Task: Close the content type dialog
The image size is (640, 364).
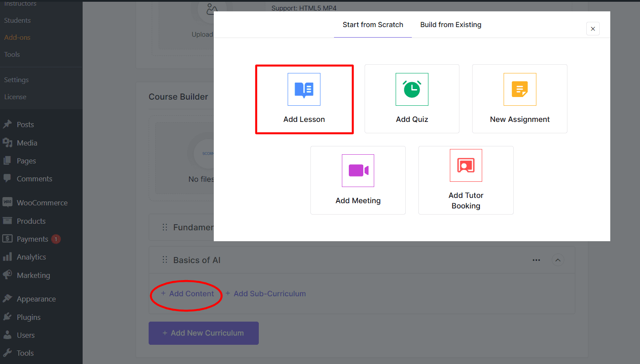Action: pyautogui.click(x=593, y=29)
